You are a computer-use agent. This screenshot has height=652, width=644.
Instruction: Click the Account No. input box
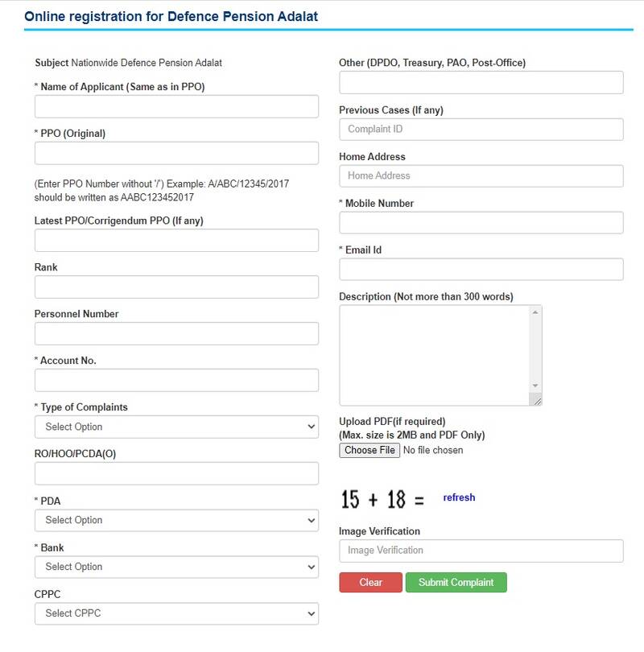tap(176, 380)
